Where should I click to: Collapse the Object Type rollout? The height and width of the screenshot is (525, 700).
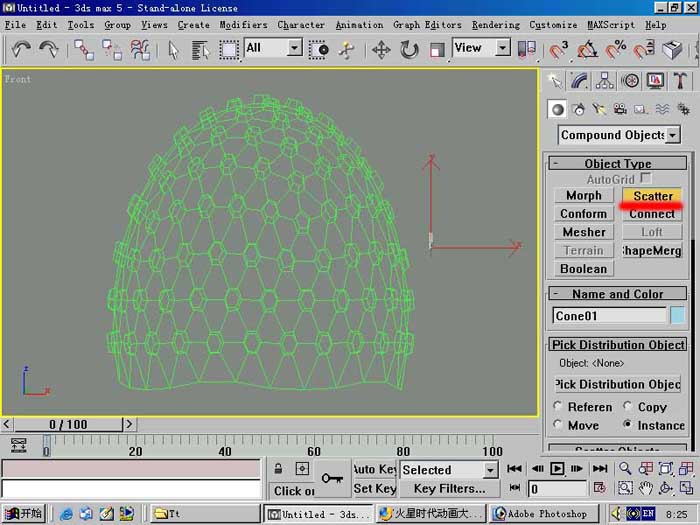617,163
